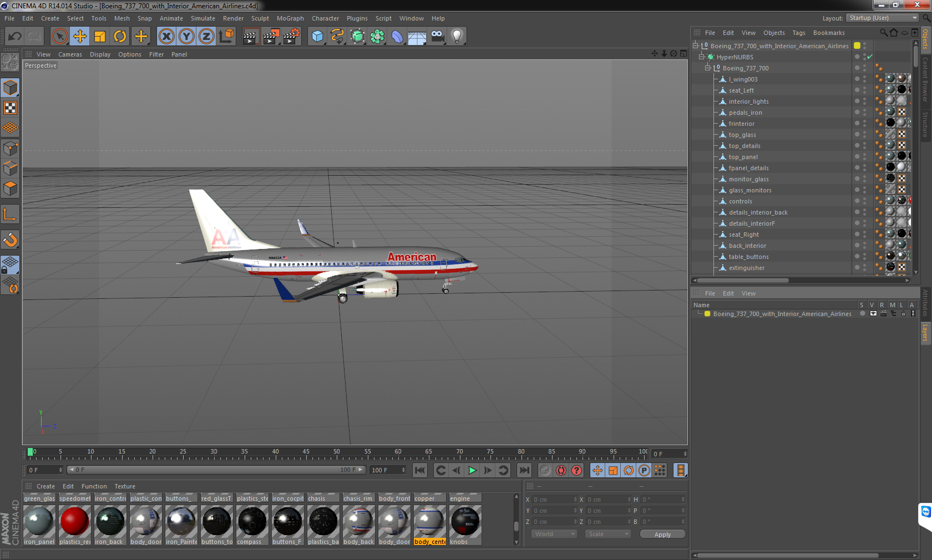Select the plastics_red material sphere
Image resolution: width=932 pixels, height=560 pixels.
click(74, 521)
